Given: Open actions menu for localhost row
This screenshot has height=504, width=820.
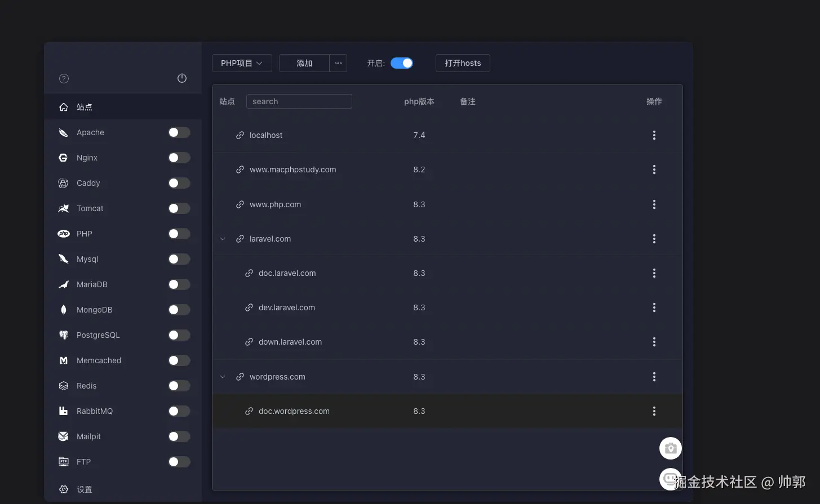Looking at the screenshot, I should click(x=654, y=135).
